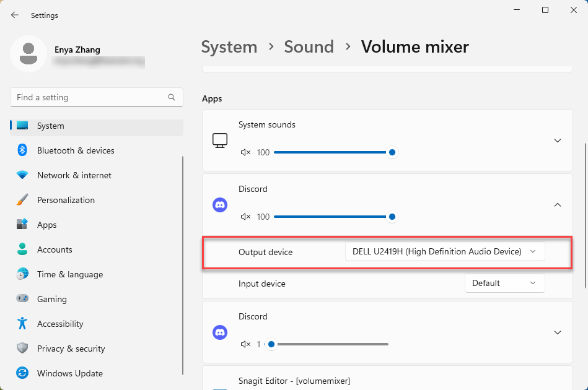Select Gaming in the sidebar
Image resolution: width=588 pixels, height=390 pixels.
tap(52, 299)
